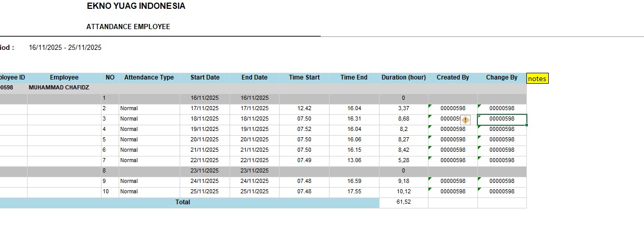The image size is (644, 237).
Task: Click the Total row label
Action: pyautogui.click(x=183, y=202)
